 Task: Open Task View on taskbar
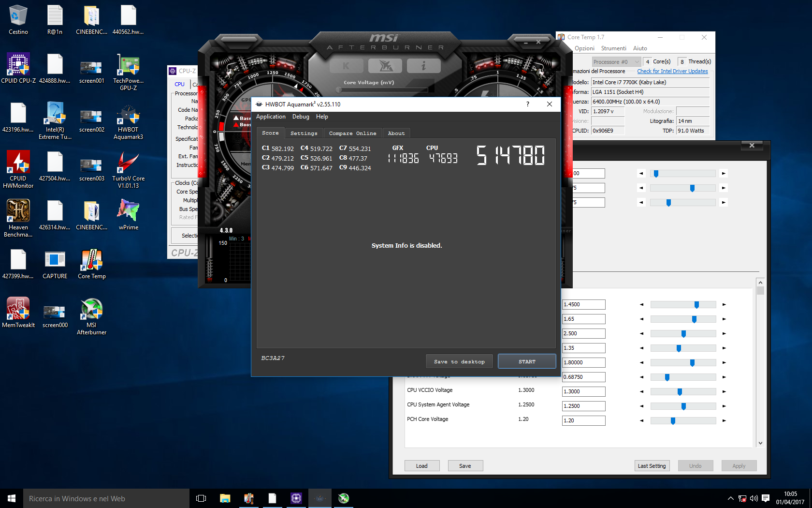[201, 498]
